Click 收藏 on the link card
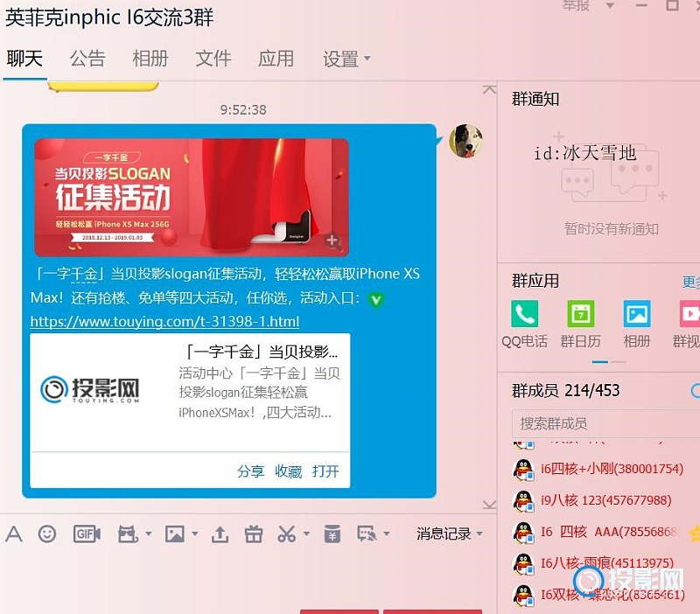This screenshot has width=700, height=614. pos(288,471)
